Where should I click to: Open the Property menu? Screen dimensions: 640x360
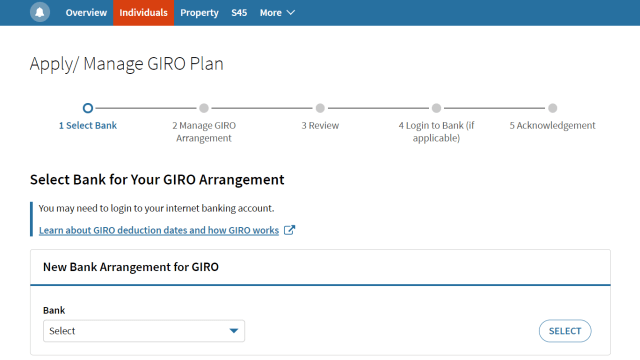[200, 13]
